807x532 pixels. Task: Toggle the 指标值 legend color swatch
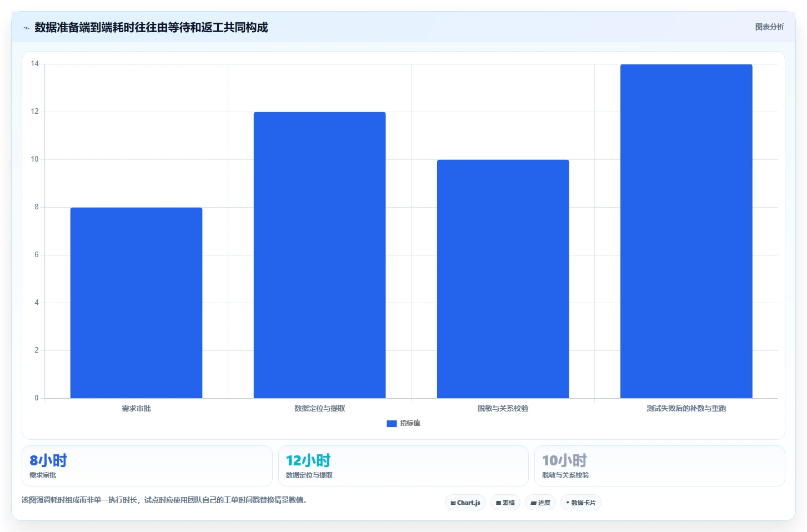(392, 424)
